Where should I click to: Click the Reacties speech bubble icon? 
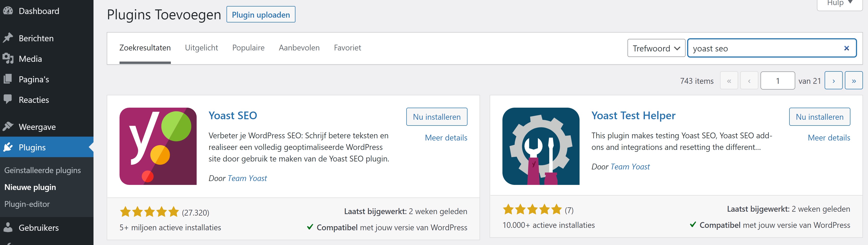pos(8,99)
